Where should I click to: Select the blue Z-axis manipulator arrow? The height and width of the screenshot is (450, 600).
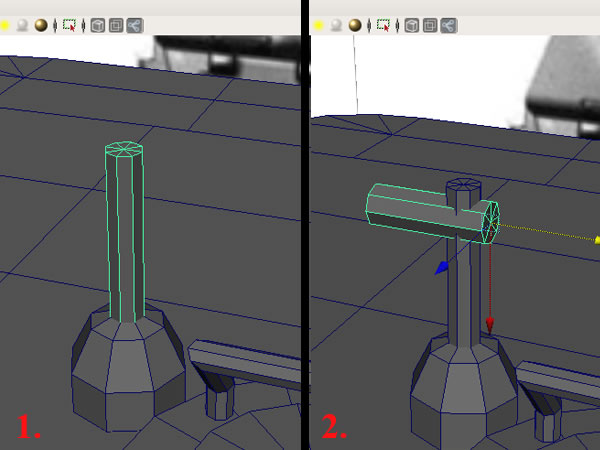(442, 267)
